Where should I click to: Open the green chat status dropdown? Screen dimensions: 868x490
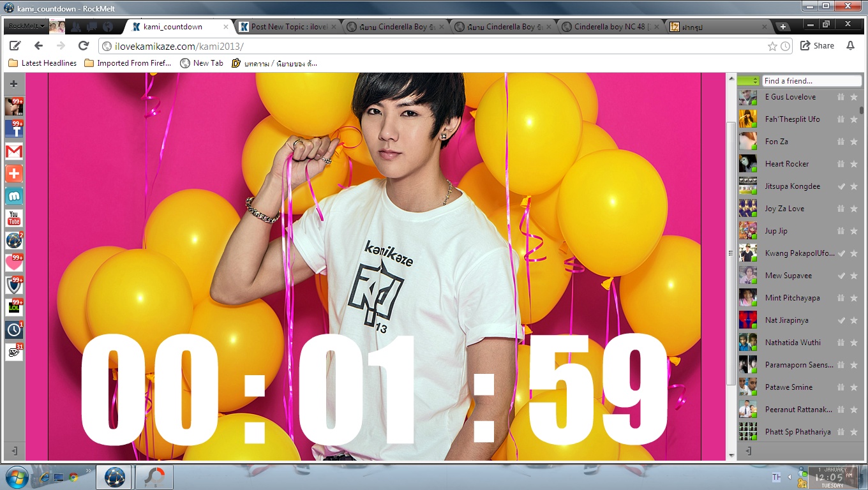coord(748,81)
